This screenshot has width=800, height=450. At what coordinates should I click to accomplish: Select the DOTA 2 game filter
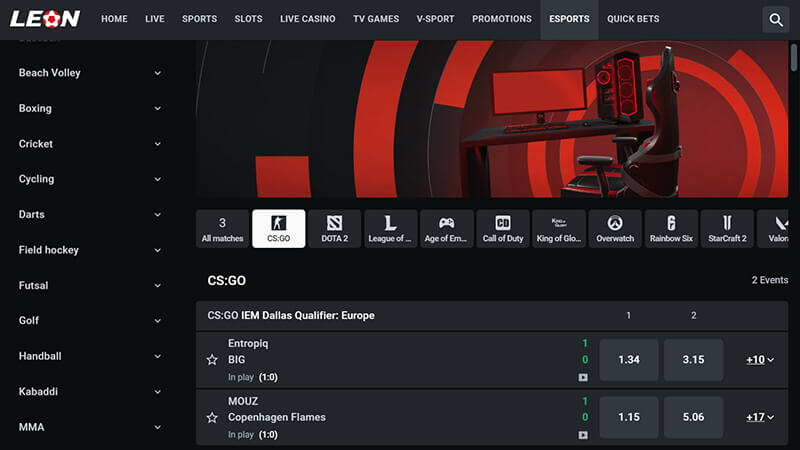(x=335, y=229)
